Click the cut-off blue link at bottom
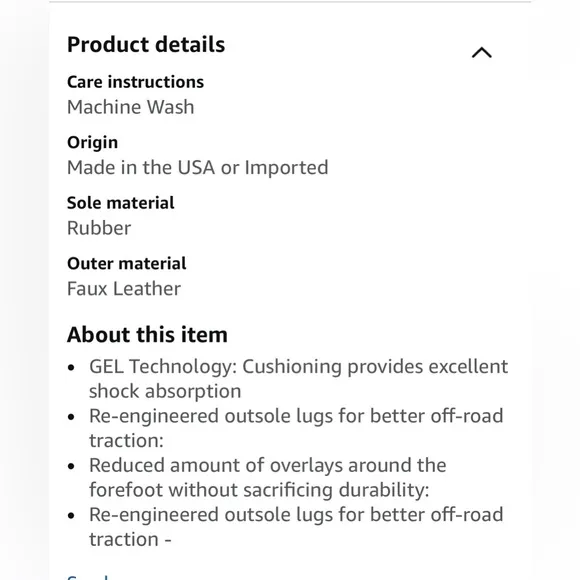The width and height of the screenshot is (580, 580). [x=88, y=577]
